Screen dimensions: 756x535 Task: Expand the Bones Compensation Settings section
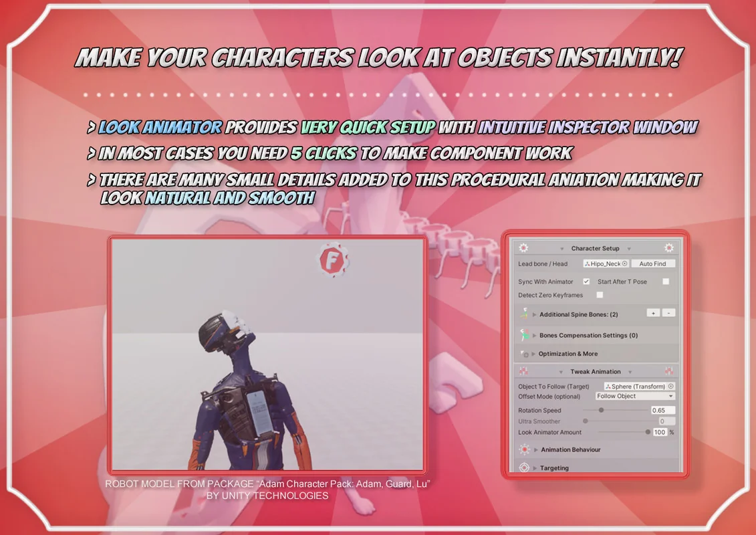(534, 334)
